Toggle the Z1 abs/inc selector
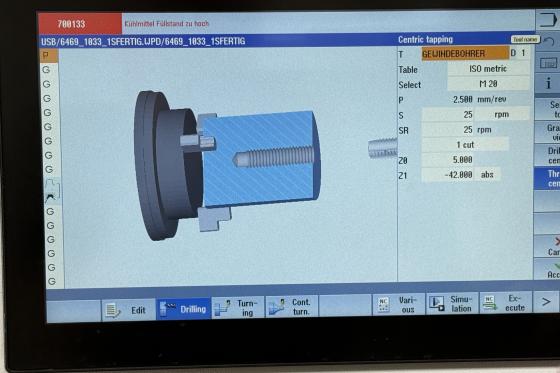Image resolution: width=560 pixels, height=373 pixels. pos(487,175)
